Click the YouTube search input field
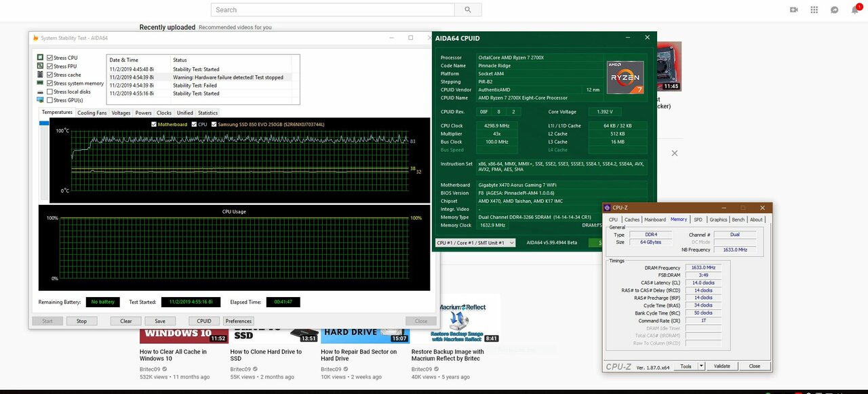 [333, 9]
